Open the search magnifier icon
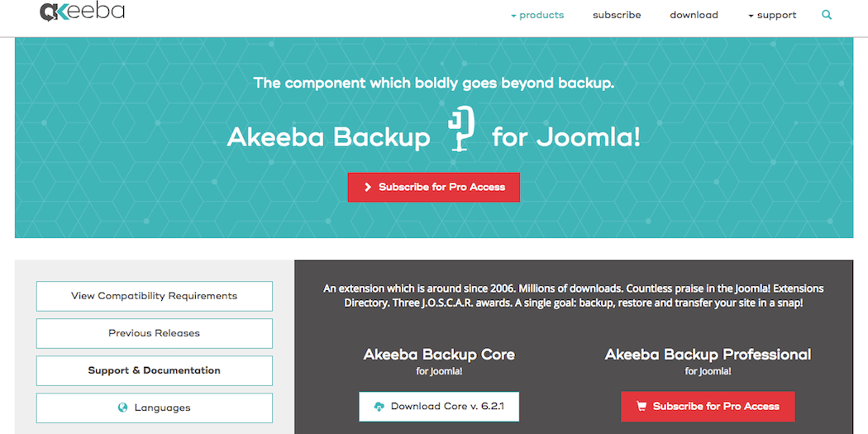This screenshot has width=868, height=434. [827, 15]
